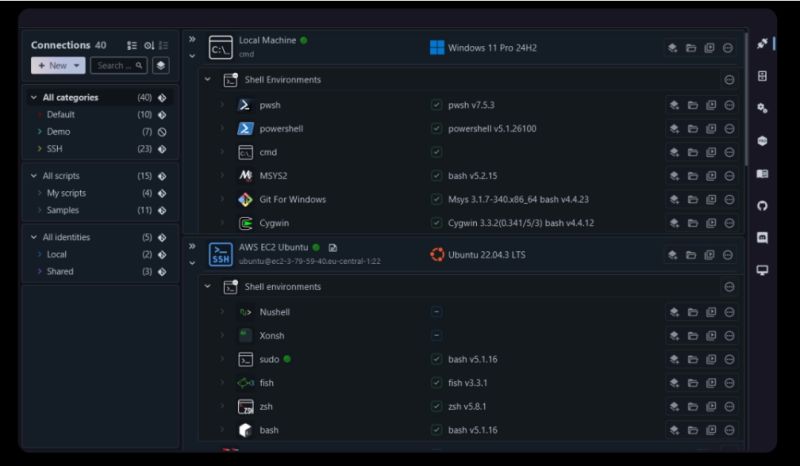Open the hexagon package icon in sidebar

coord(762,141)
